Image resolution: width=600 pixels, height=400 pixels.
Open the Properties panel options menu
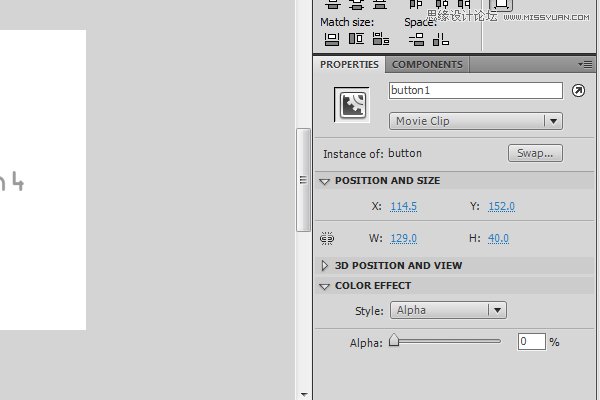(x=585, y=64)
